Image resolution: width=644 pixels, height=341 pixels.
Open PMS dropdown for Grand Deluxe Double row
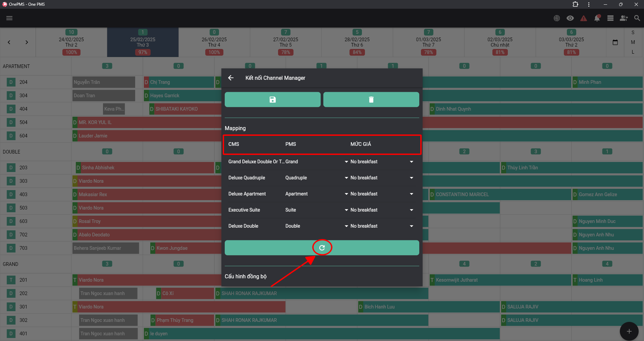[x=317, y=162]
